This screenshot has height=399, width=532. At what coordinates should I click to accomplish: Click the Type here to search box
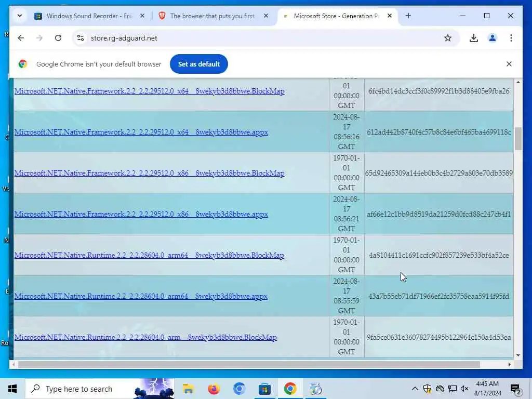tap(100, 389)
